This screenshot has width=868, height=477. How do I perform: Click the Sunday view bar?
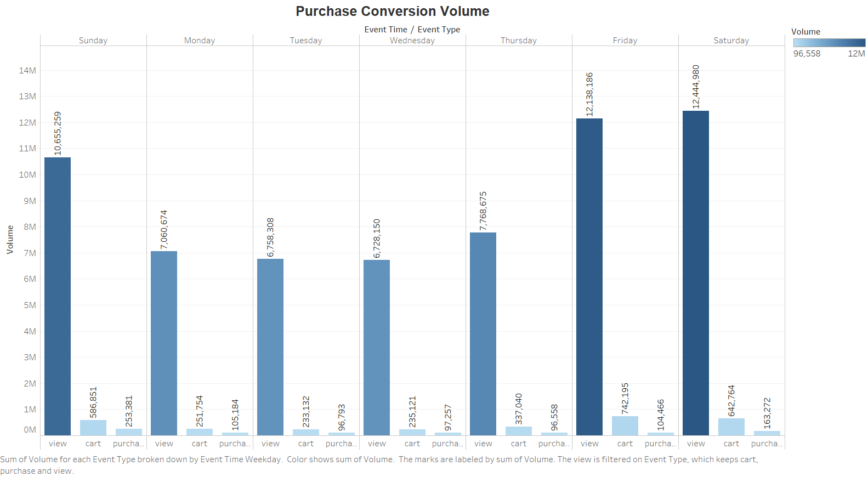click(x=58, y=296)
